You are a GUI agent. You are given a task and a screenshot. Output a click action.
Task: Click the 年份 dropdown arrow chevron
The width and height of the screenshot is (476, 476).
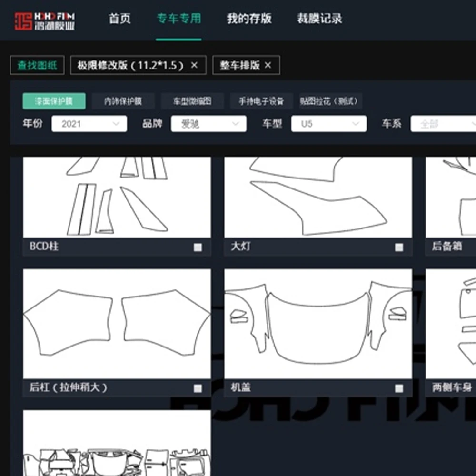pos(116,124)
